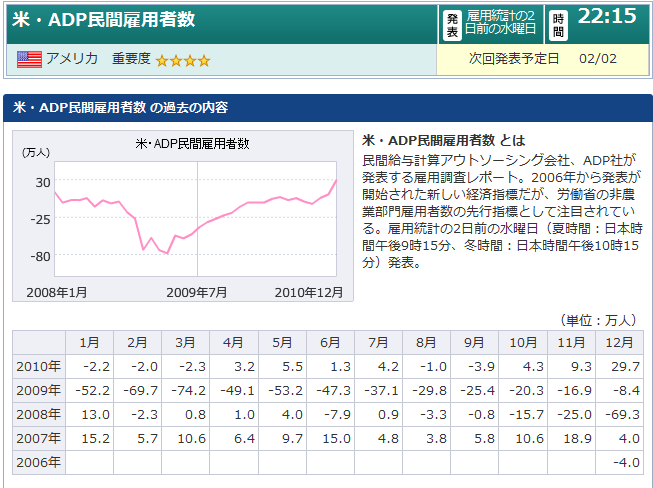Viewport: 653px width, 488px height.
Task: Click the 9.3 cell for November 2010
Action: pyautogui.click(x=571, y=366)
